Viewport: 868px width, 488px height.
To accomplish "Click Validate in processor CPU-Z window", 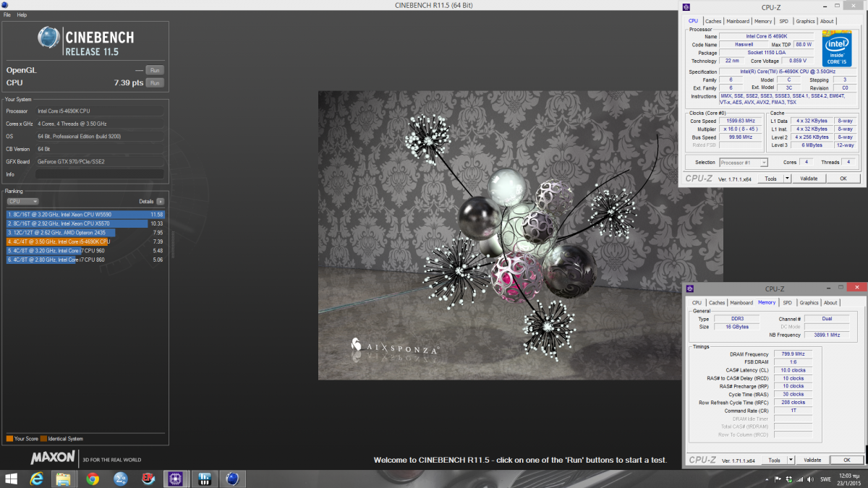I will pos(809,178).
